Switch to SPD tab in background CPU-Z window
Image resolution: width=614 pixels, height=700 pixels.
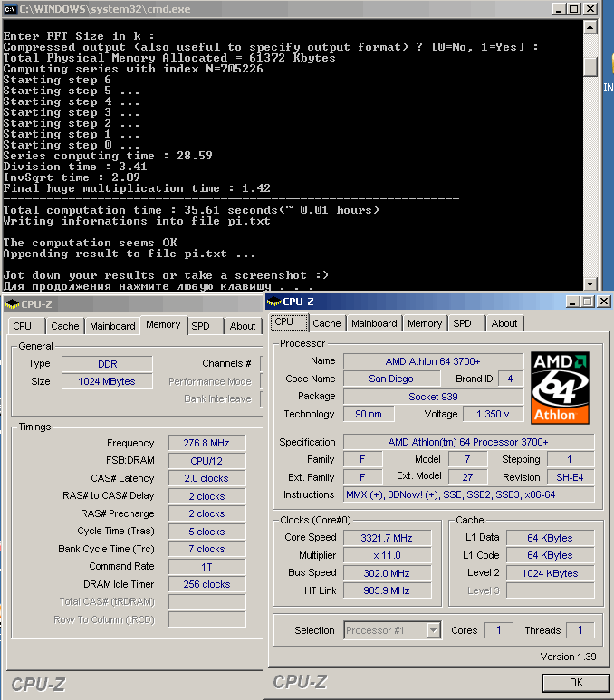click(x=200, y=326)
